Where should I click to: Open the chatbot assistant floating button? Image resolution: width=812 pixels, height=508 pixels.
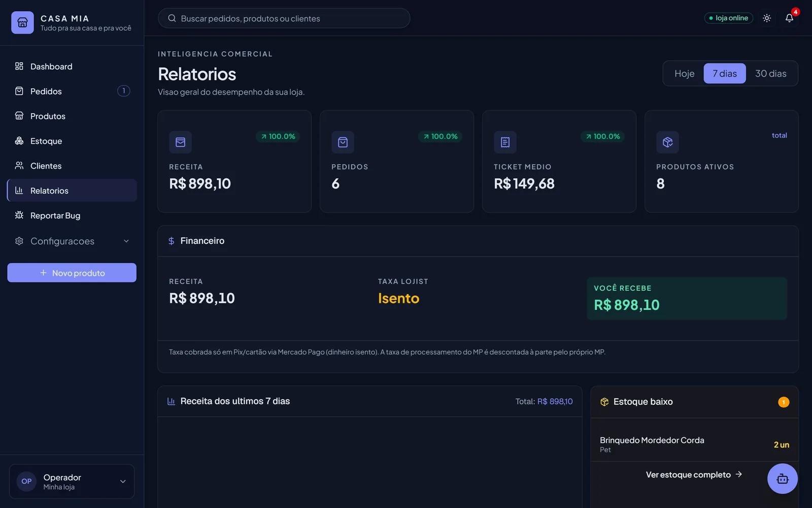[782, 479]
